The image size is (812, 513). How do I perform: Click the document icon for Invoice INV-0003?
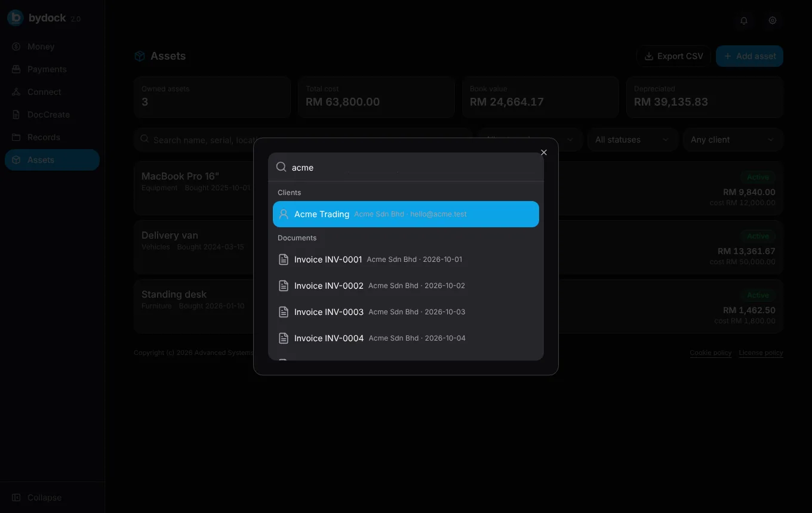click(284, 312)
